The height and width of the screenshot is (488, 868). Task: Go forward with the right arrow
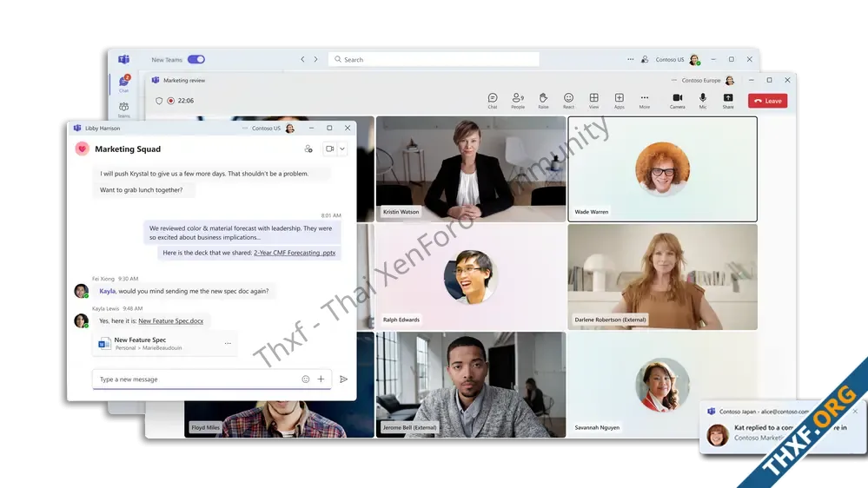click(x=316, y=59)
